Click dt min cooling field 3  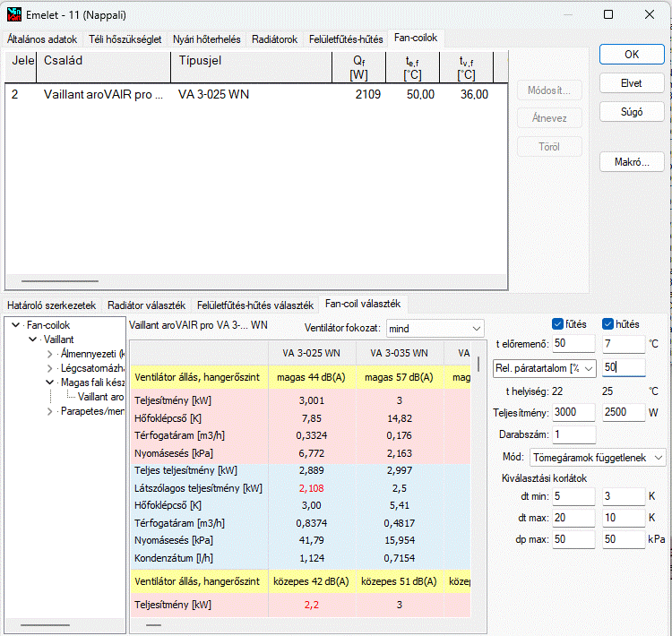(x=624, y=497)
